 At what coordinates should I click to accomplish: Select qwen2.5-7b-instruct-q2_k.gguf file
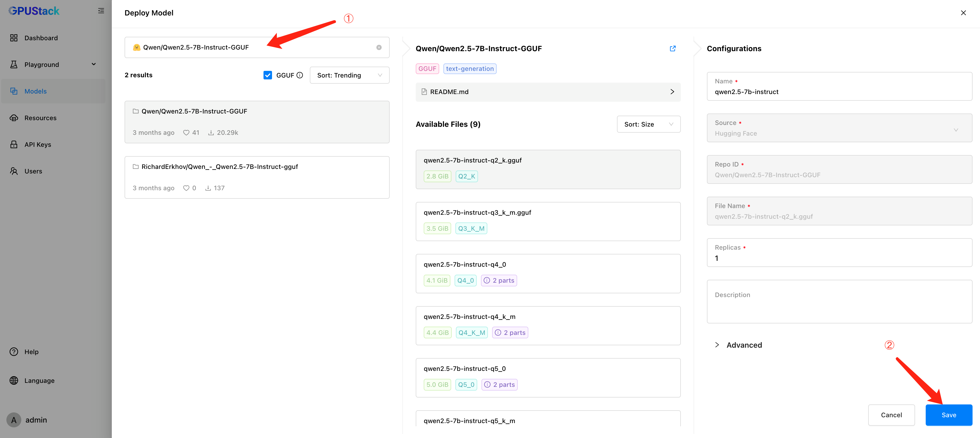pyautogui.click(x=548, y=169)
